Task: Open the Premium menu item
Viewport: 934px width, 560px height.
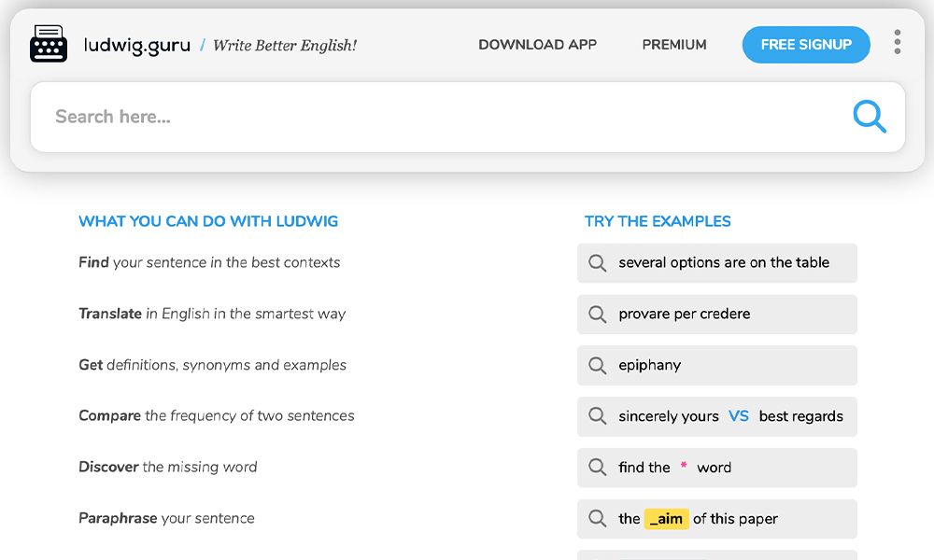Action: (x=674, y=45)
